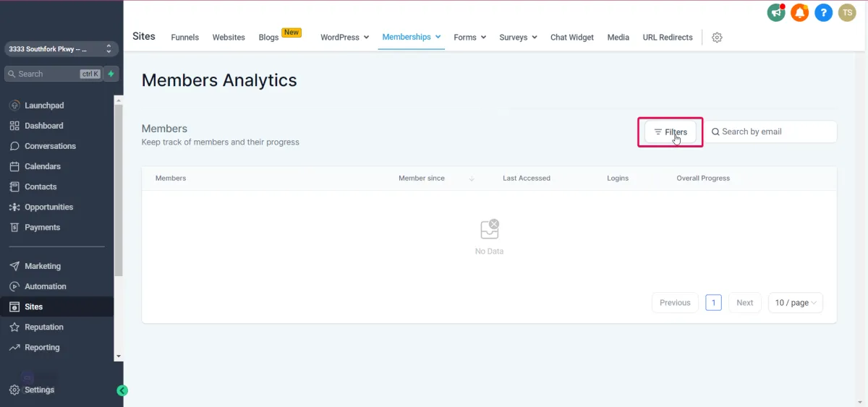The image size is (868, 407).
Task: Click the Overall Progress column header
Action: point(703,178)
